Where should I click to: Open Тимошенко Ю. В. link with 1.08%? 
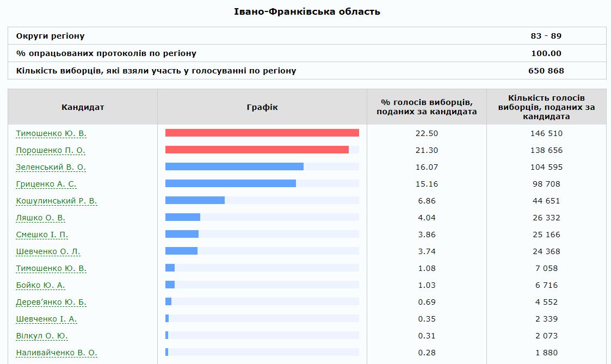(x=51, y=268)
